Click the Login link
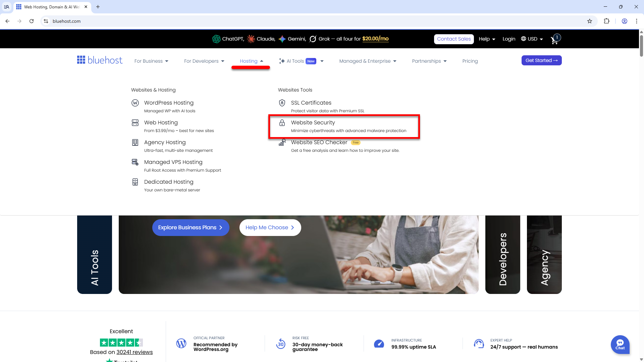 coord(509,39)
